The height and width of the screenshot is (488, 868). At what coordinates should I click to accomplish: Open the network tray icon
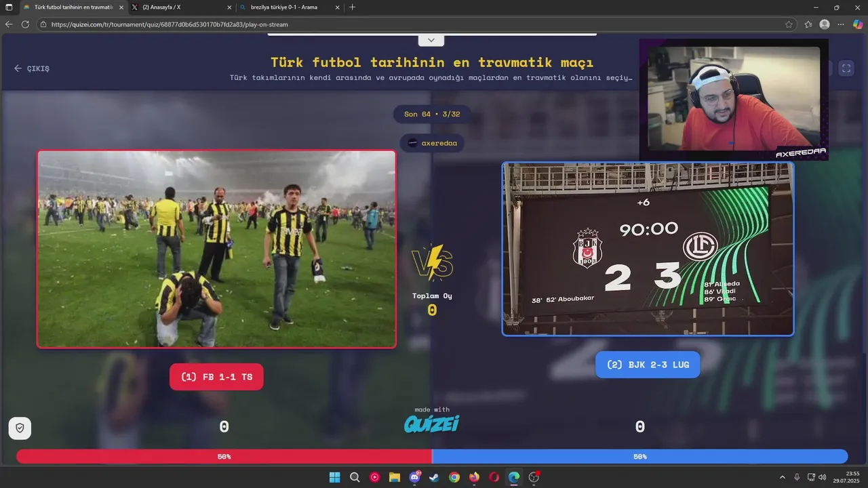click(812, 477)
